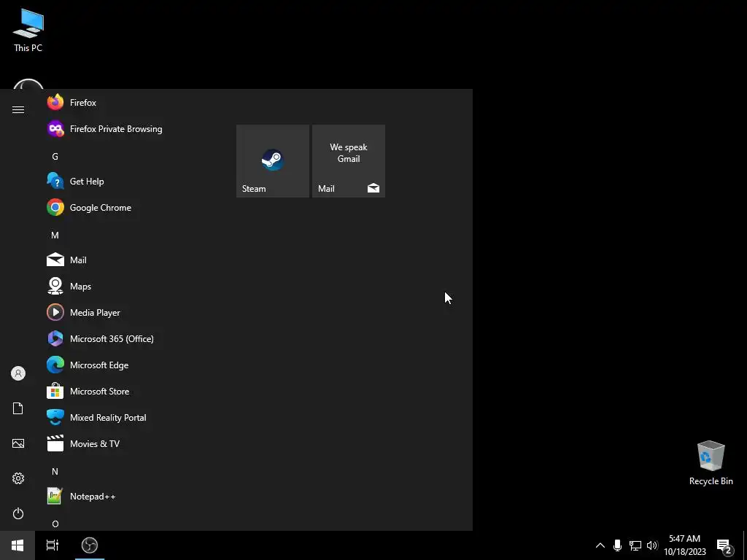This screenshot has width=747, height=560.
Task: Jump via letter G header
Action: pos(55,156)
